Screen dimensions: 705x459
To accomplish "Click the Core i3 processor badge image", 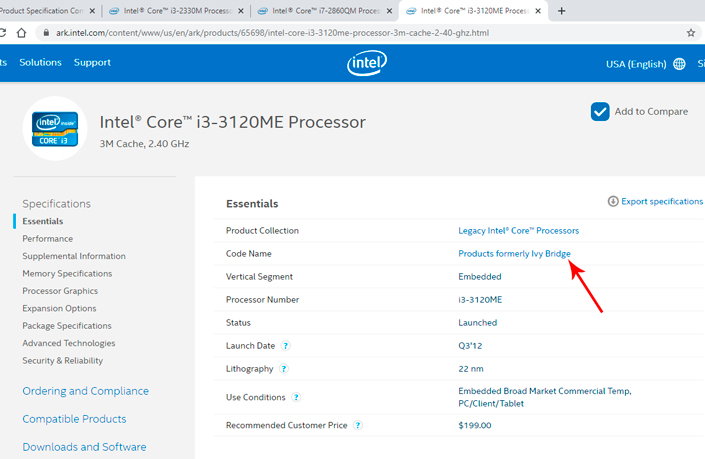I will 55,129.
